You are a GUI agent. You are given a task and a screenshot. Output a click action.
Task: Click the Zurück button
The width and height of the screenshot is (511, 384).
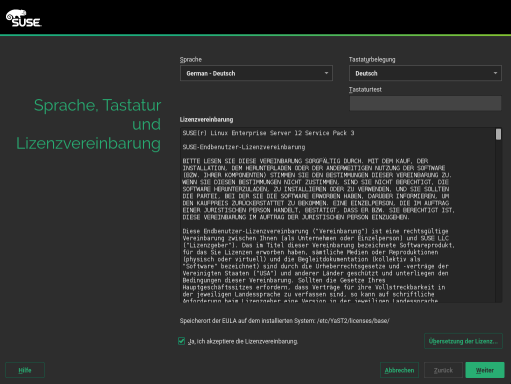pyautogui.click(x=443, y=370)
